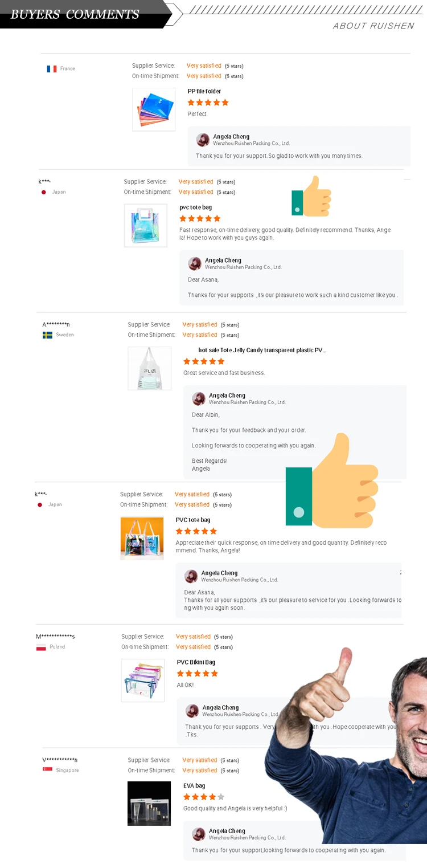
Task: Click the France flag icon
Action: pyautogui.click(x=51, y=69)
